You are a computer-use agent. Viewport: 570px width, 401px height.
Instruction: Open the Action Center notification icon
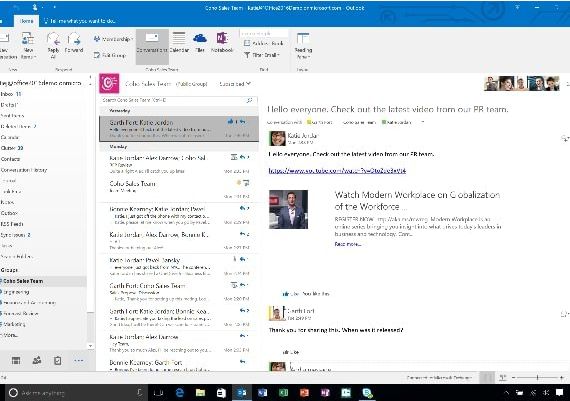click(559, 393)
